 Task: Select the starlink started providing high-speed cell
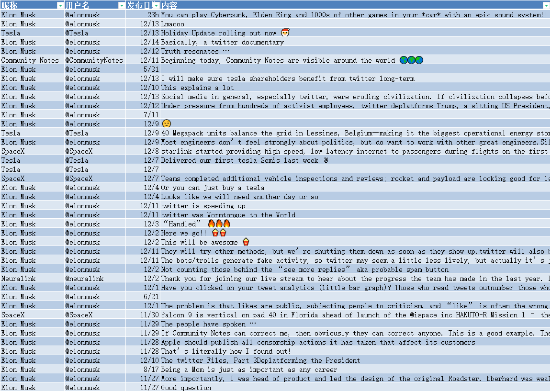[355, 151]
